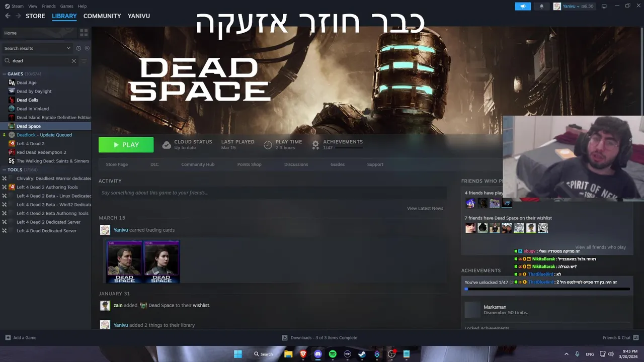Launch Dead Space with PLAY button
Screen dimensions: 644x362
(x=126, y=145)
